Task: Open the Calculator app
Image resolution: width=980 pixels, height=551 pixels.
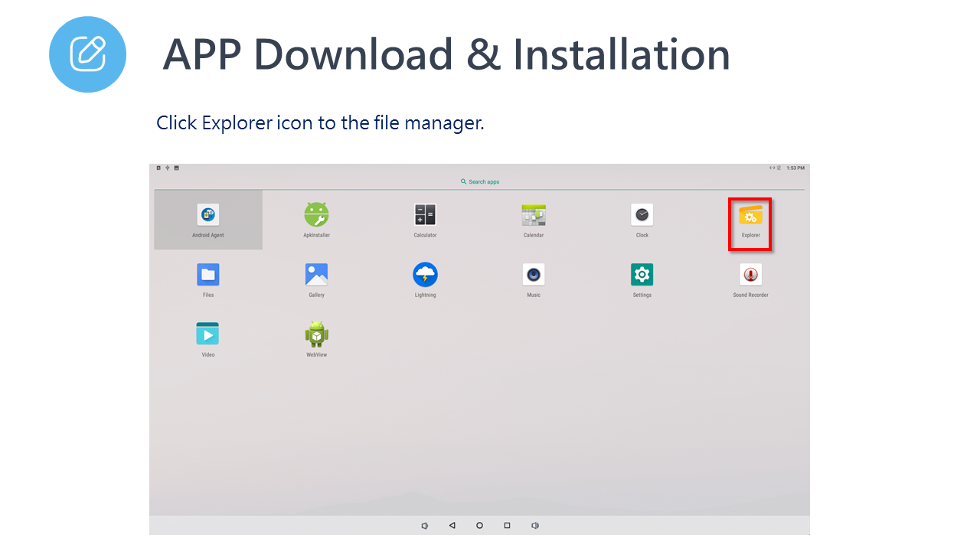Action: pyautogui.click(x=425, y=216)
